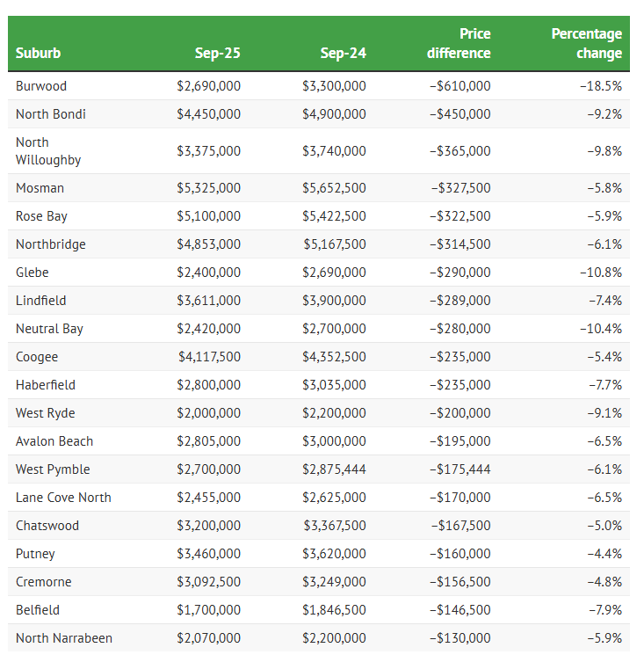Click the Suburb column header

(39, 54)
